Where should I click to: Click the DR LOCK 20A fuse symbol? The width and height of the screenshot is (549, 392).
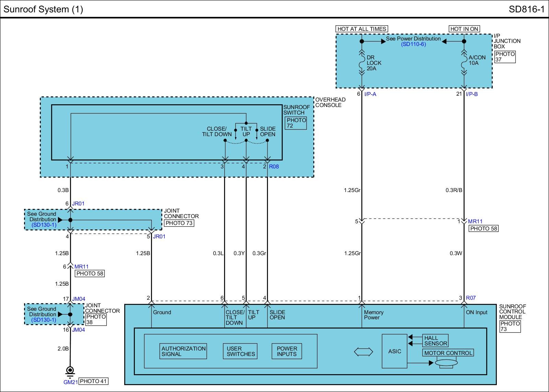click(361, 63)
